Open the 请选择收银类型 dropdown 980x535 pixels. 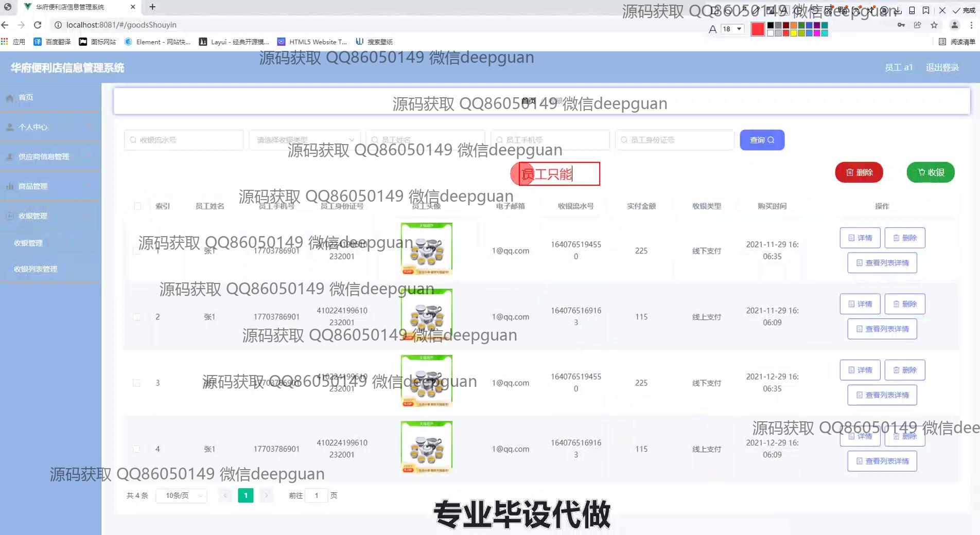coord(305,140)
